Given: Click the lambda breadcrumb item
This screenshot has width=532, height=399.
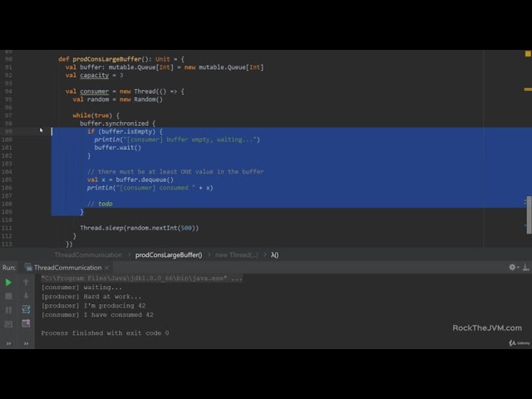Looking at the screenshot, I should point(275,255).
